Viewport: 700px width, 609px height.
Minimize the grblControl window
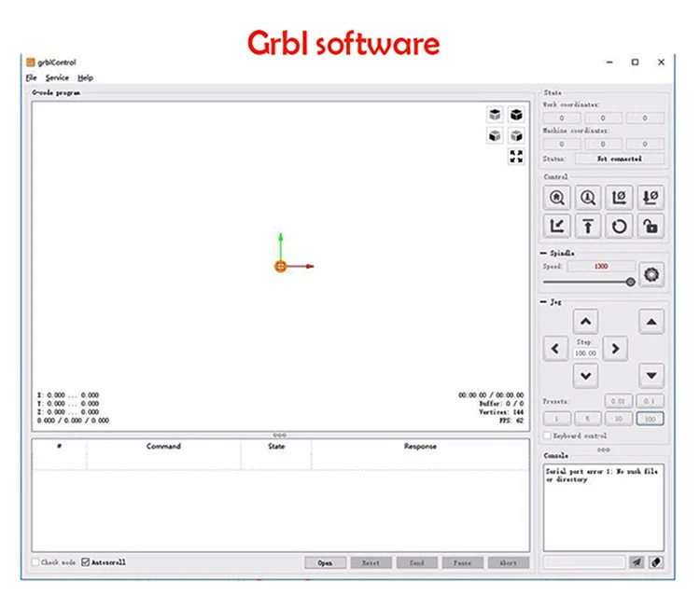(x=609, y=62)
